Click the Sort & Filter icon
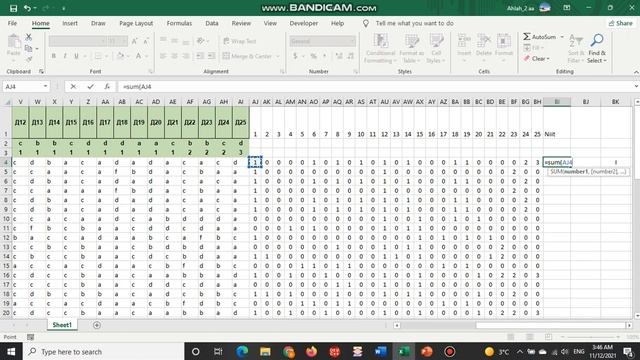640x360 pixels. click(x=576, y=40)
